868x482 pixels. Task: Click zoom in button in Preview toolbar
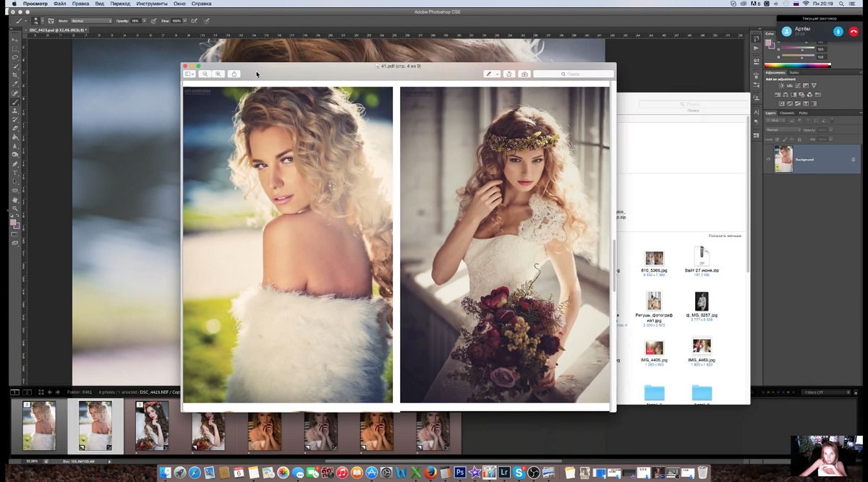[x=218, y=74]
